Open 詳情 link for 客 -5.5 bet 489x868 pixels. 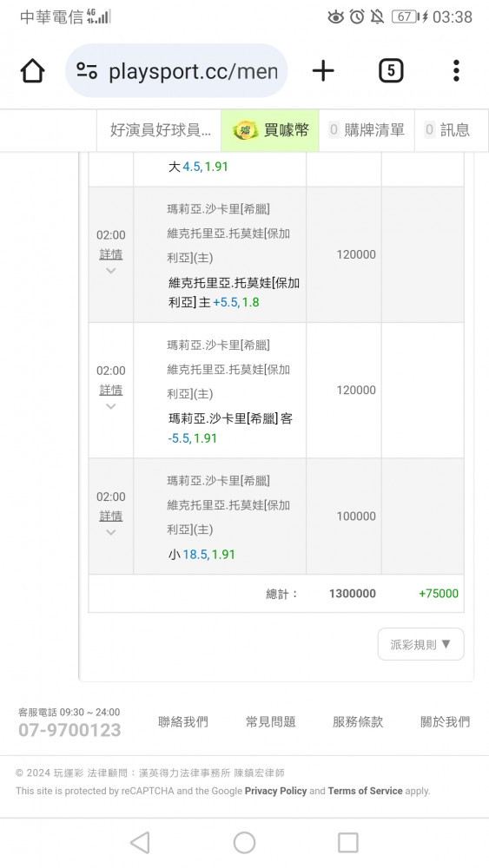coord(111,391)
